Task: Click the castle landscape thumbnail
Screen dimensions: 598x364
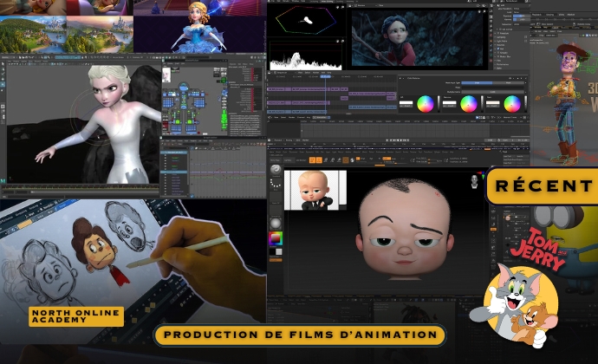Action: click(x=33, y=35)
